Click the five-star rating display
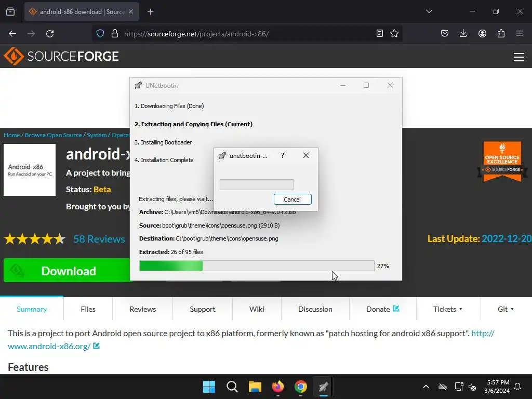 (x=35, y=239)
